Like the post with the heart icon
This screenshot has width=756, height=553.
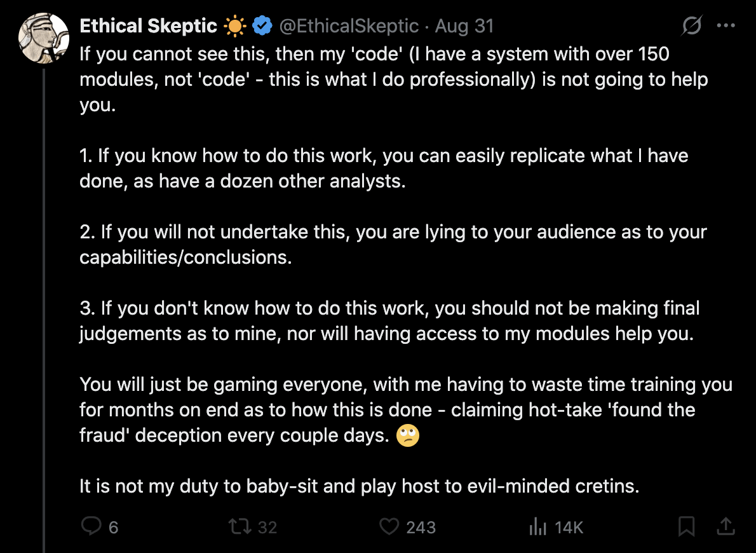coord(388,526)
